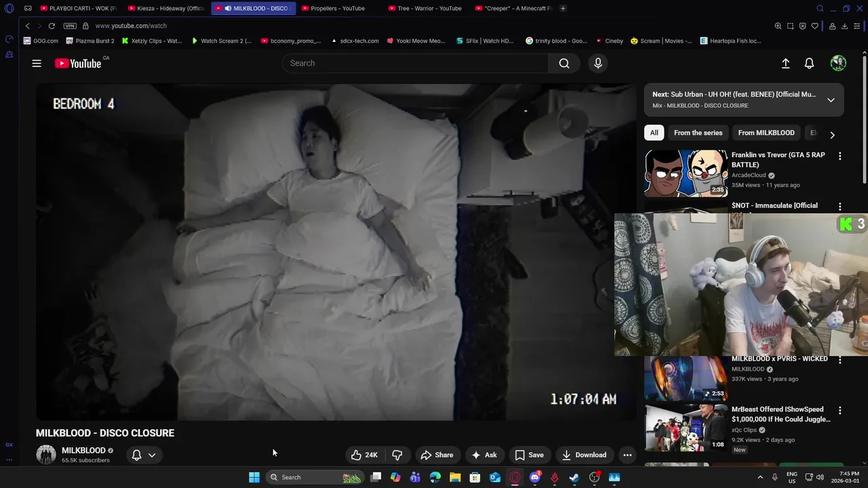The width and height of the screenshot is (868, 488).
Task: Open the YouTube create upload icon
Action: (x=785, y=63)
